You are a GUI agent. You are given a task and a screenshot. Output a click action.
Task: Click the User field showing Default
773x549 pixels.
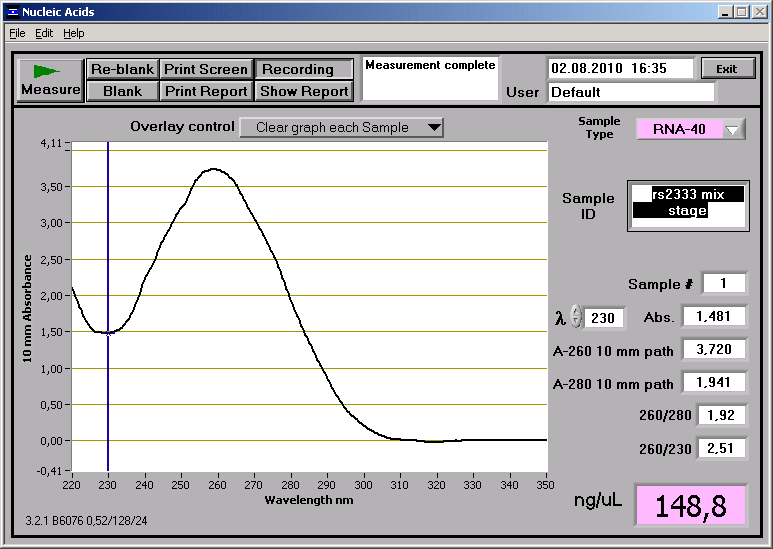[x=631, y=92]
